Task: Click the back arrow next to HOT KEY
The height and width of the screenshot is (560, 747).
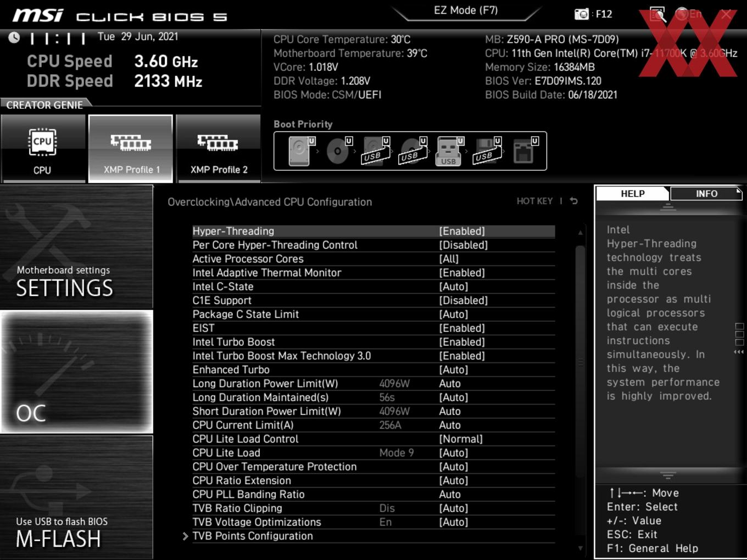Action: pyautogui.click(x=574, y=201)
